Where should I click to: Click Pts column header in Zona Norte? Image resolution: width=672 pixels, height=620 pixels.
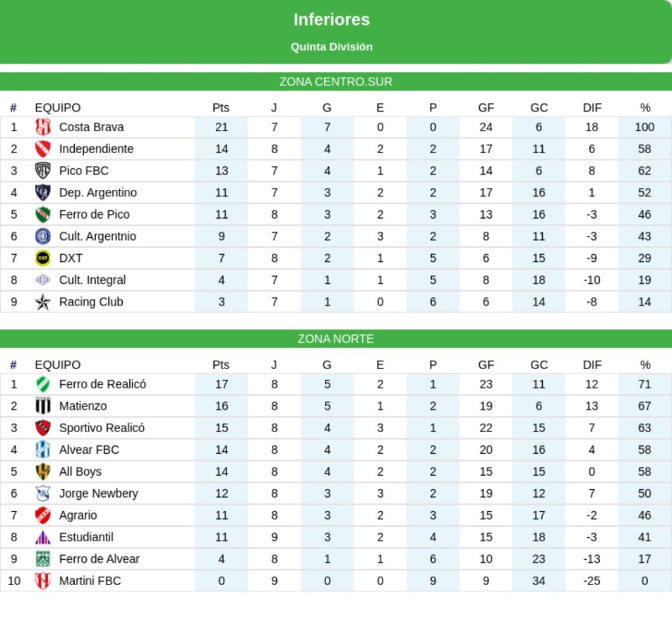[x=221, y=365]
